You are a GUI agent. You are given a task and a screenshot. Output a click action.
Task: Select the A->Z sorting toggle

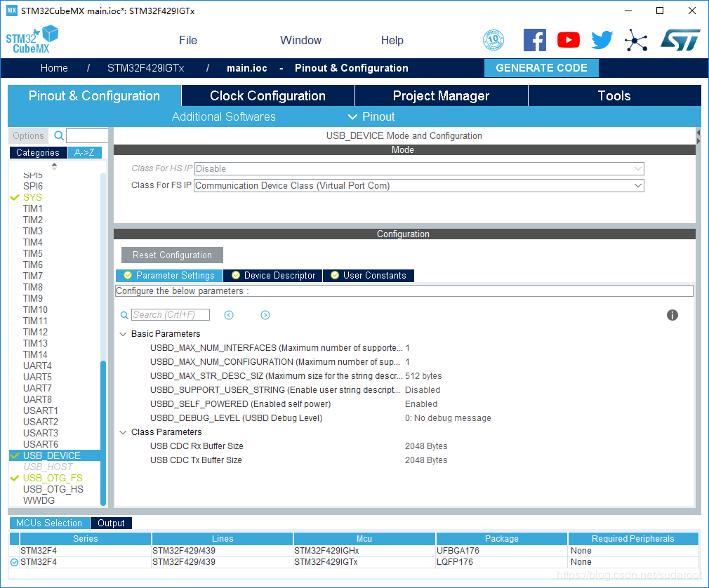85,152
